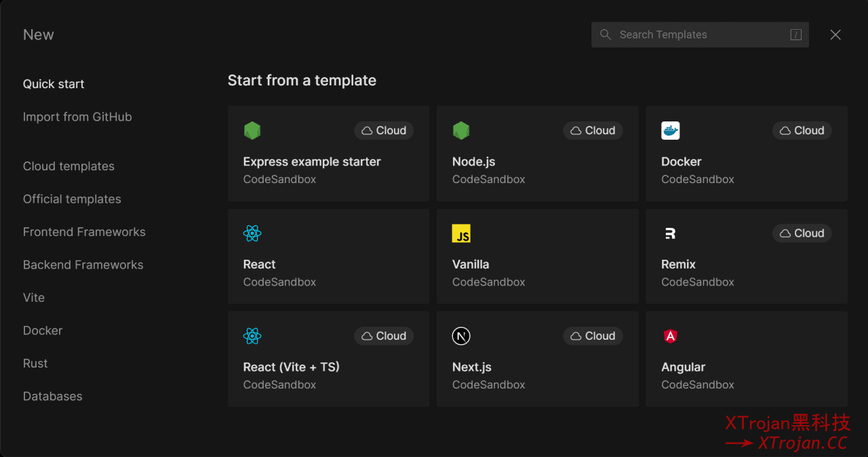Choose the Vanilla template title
868x457 pixels.
471,264
